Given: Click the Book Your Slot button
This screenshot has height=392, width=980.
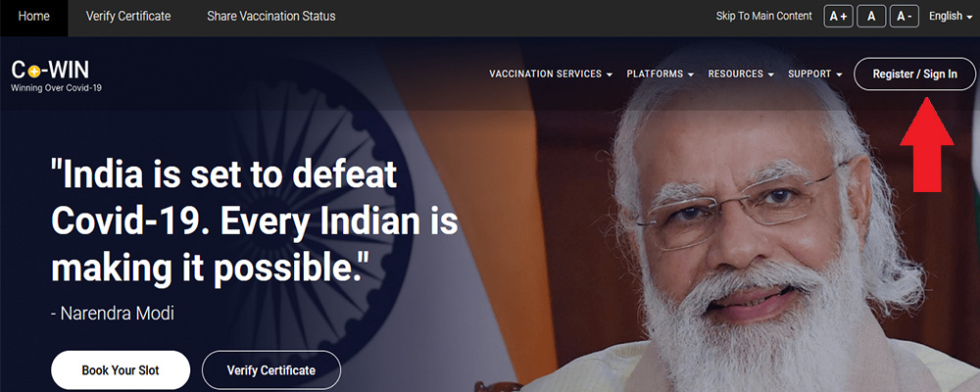Looking at the screenshot, I should click(x=120, y=370).
